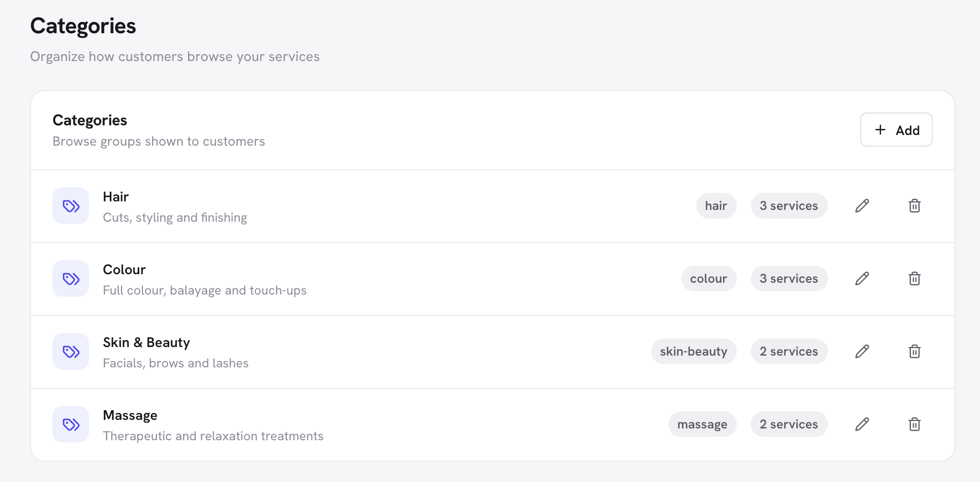Click '3 services' badge in Colour row
980x482 pixels.
pos(789,278)
